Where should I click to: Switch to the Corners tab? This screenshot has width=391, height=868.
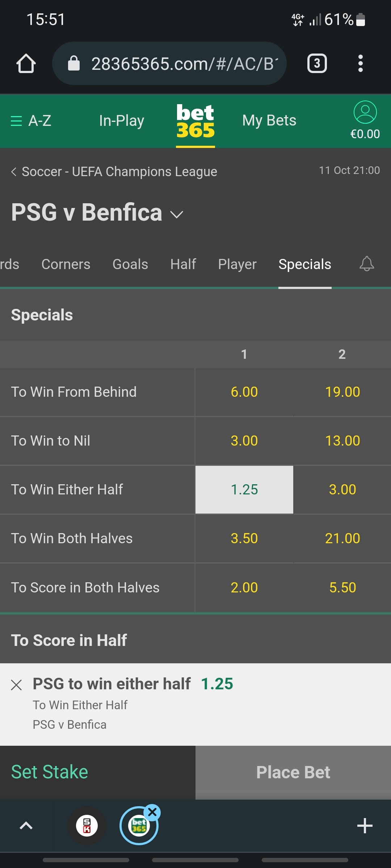click(66, 264)
